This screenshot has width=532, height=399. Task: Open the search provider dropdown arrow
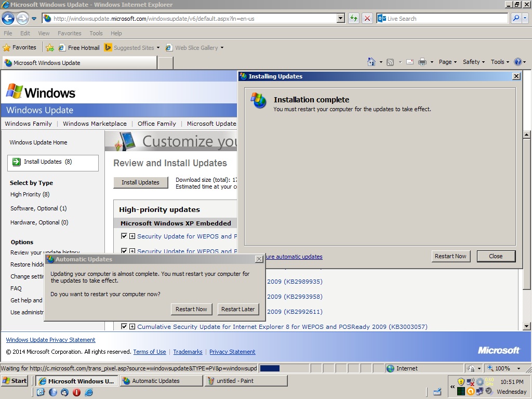pyautogui.click(x=525, y=18)
